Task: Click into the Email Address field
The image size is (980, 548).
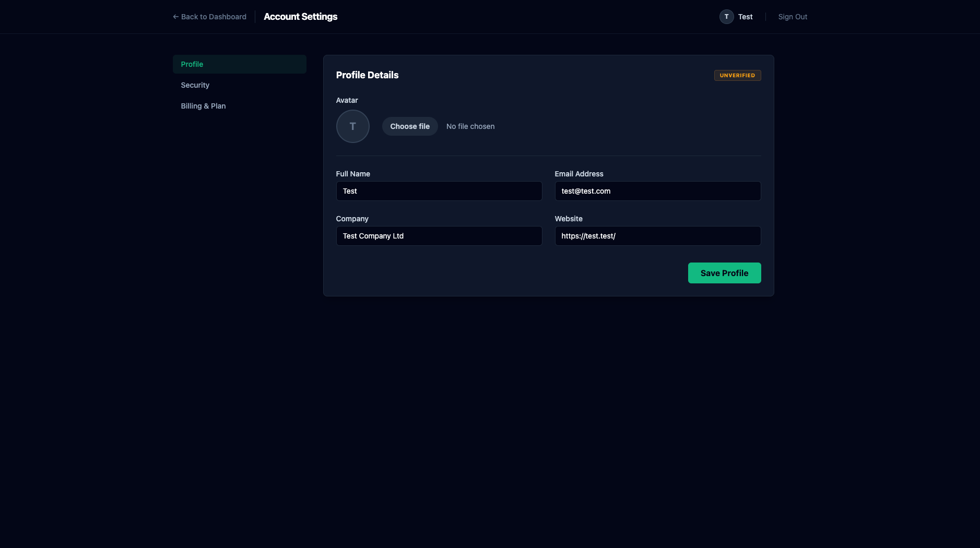Action: (x=658, y=191)
